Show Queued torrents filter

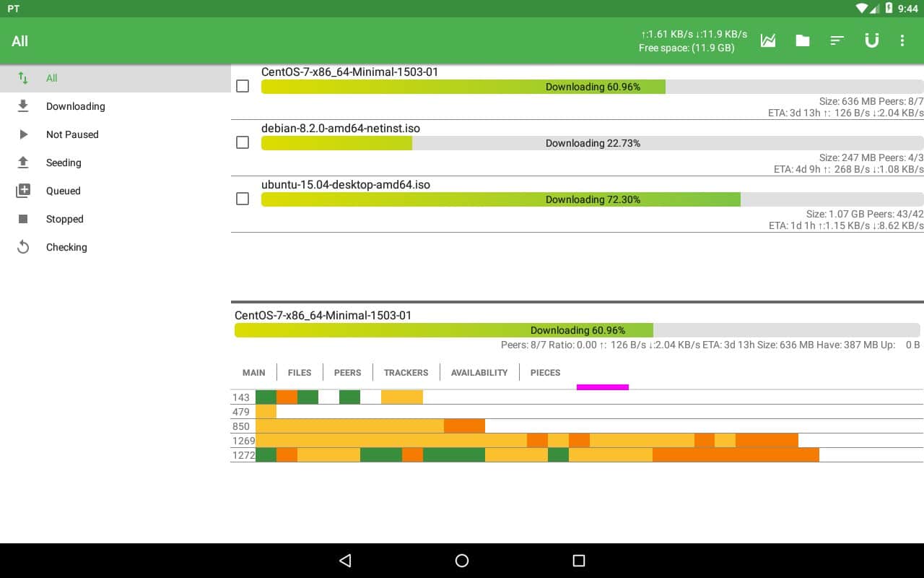64,191
